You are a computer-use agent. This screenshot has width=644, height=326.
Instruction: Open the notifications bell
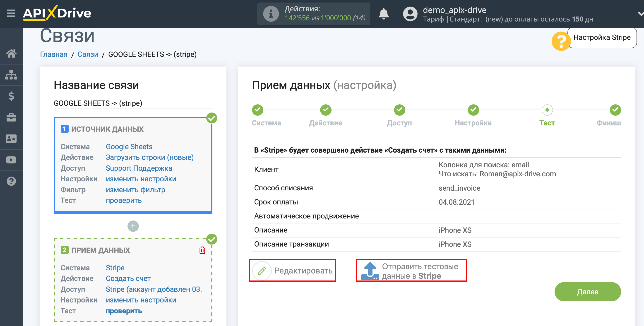tap(384, 14)
